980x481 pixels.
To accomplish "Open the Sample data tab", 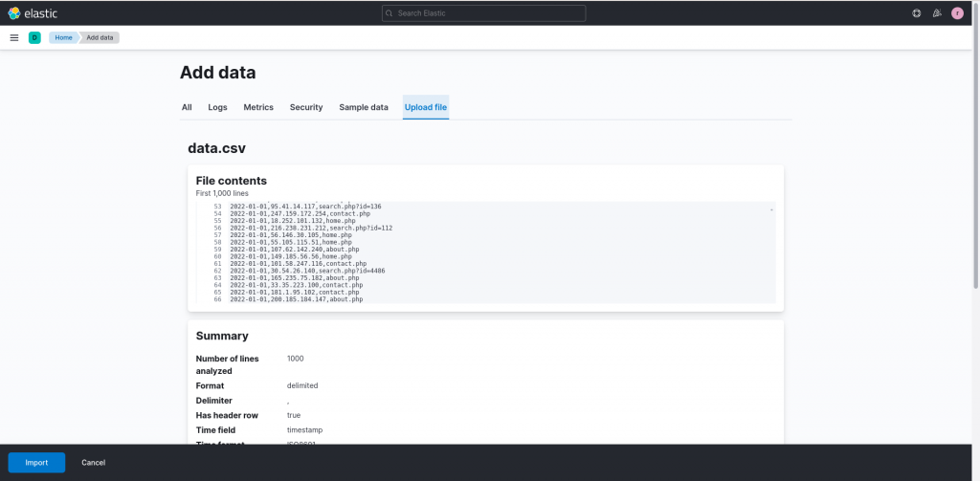I will click(x=364, y=107).
